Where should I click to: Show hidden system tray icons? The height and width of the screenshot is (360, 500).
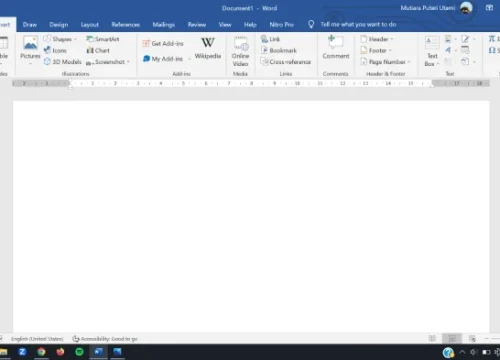click(462, 352)
